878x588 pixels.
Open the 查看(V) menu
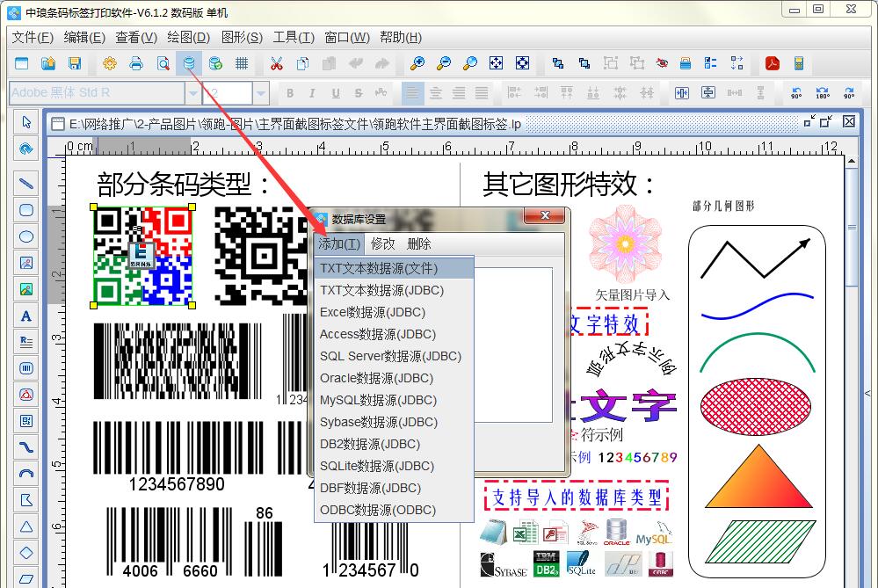point(136,38)
